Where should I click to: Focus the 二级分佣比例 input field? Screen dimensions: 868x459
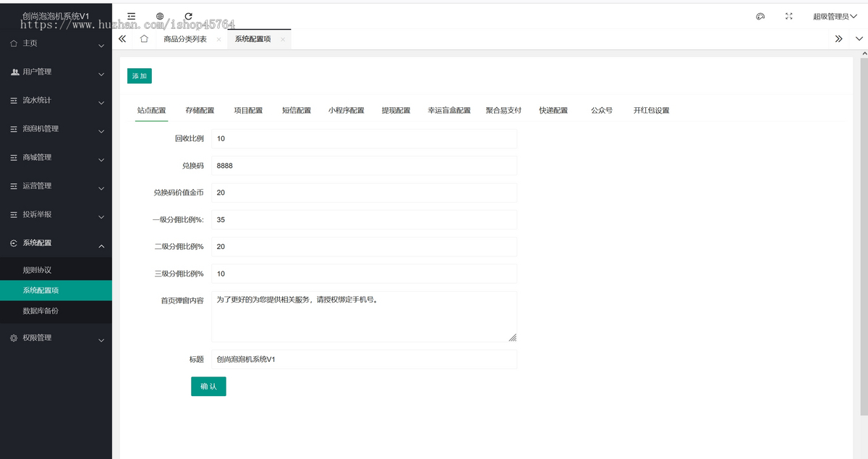coord(365,246)
